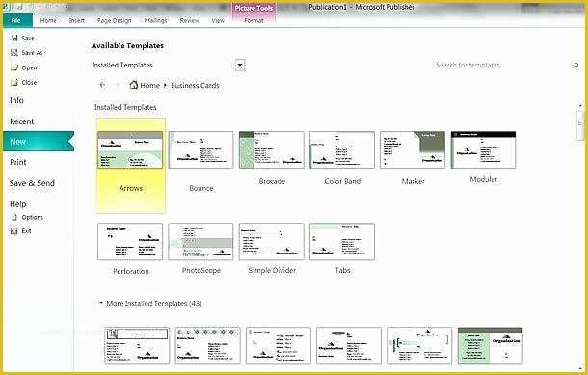This screenshot has height=375, width=588.
Task: Go back with the left arrow
Action: tap(102, 85)
